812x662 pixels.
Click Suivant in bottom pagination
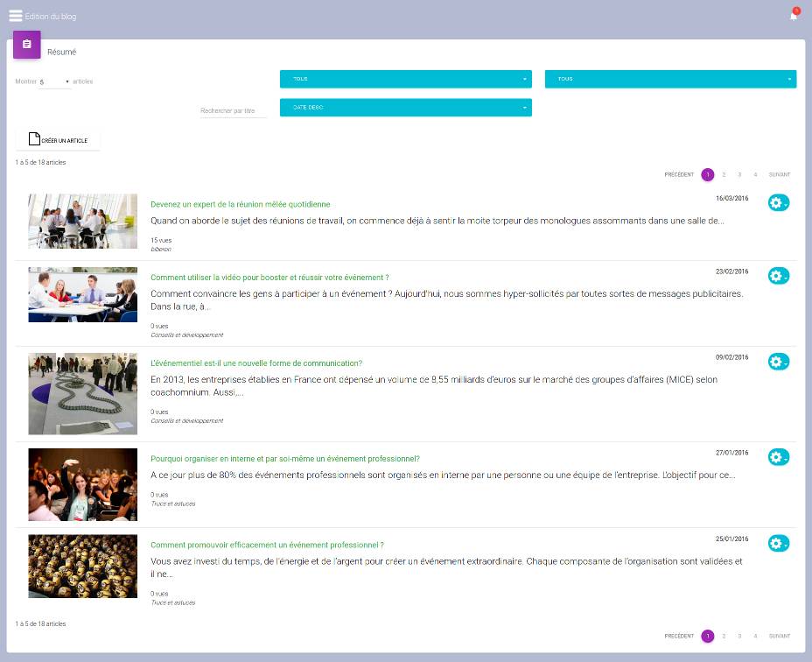coord(780,636)
